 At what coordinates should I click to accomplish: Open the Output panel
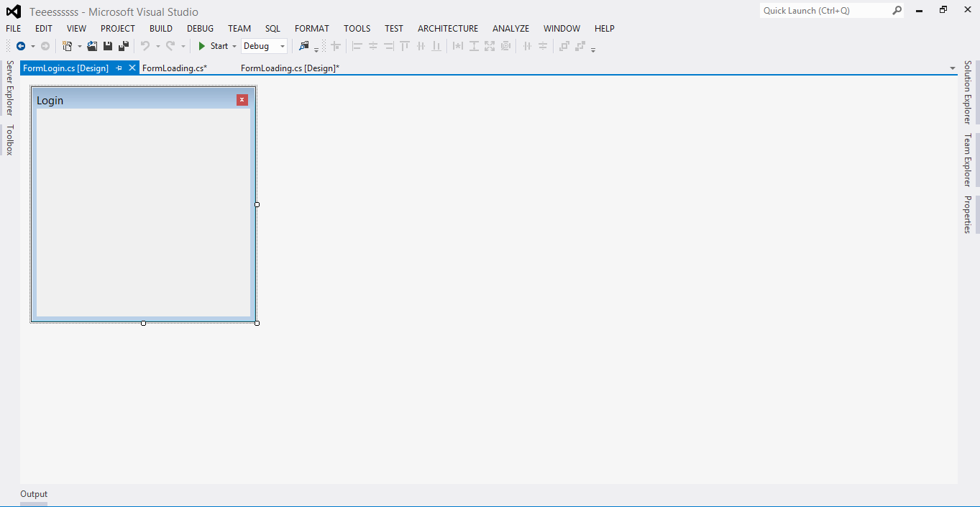33,494
